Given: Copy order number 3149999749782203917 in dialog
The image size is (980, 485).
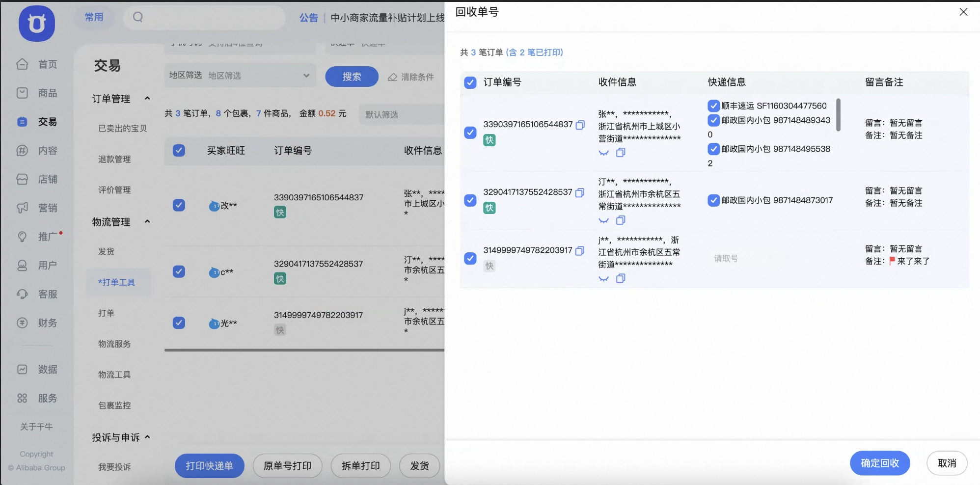Looking at the screenshot, I should tap(580, 251).
